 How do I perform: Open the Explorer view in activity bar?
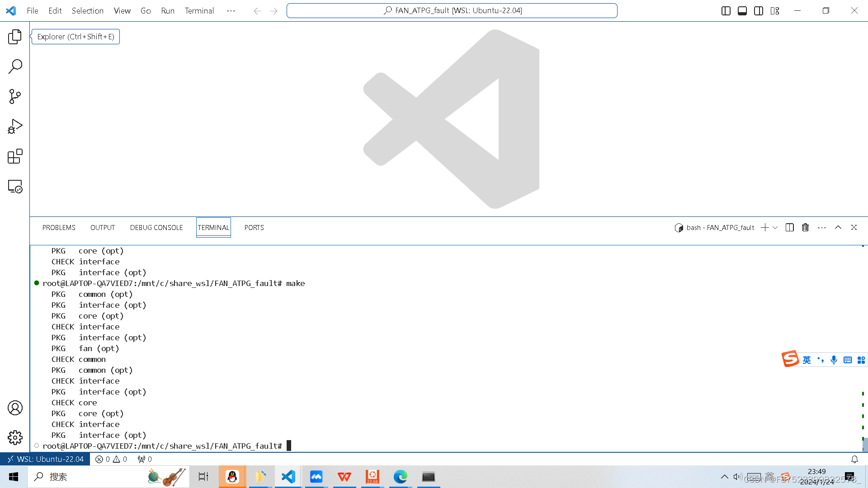(15, 37)
